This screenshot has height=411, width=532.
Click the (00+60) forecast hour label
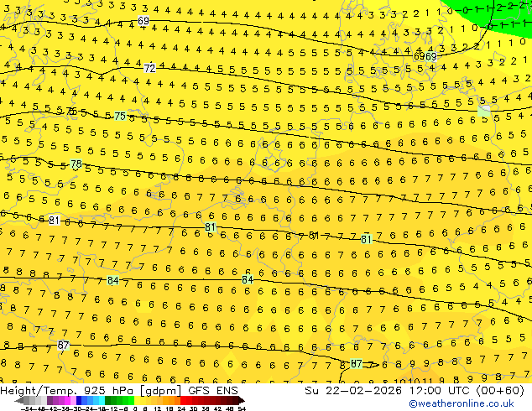[501, 391]
